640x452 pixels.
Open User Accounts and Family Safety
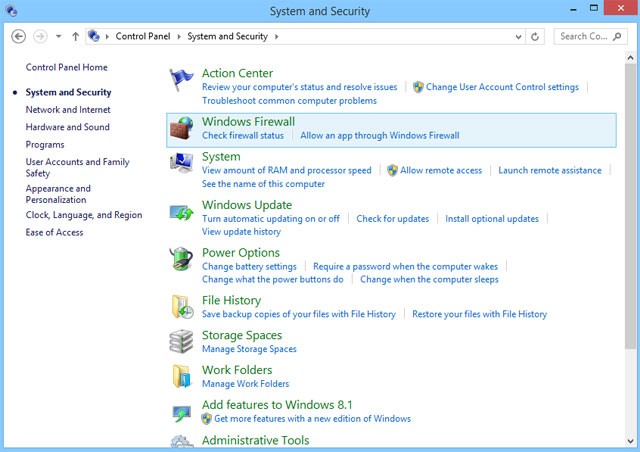click(x=77, y=167)
